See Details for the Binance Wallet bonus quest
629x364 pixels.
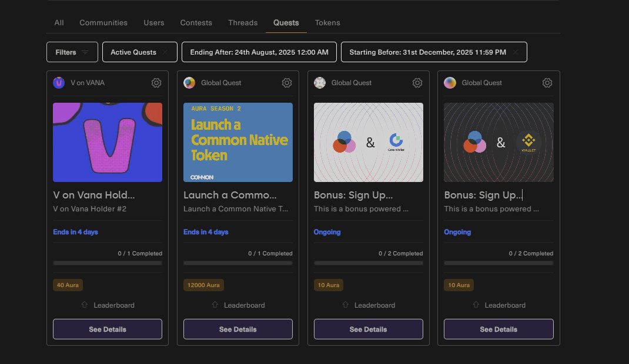pos(498,329)
